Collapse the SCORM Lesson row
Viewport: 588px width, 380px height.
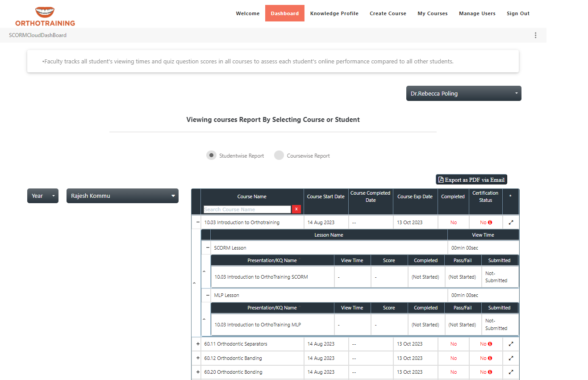pos(208,247)
